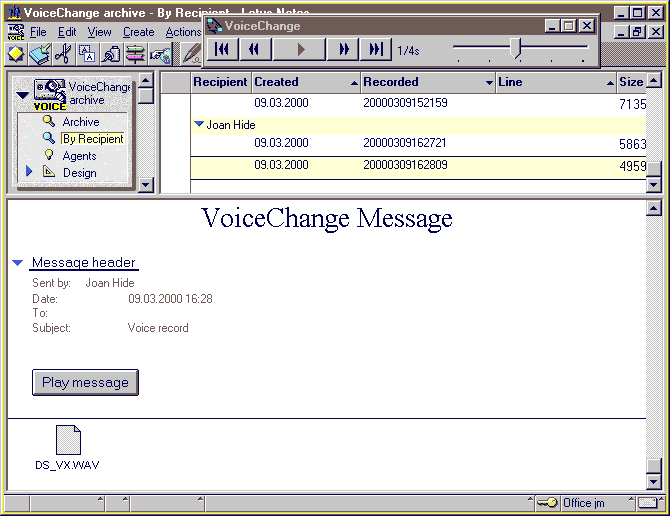
Task: Open the Edit menu
Action: point(67,32)
